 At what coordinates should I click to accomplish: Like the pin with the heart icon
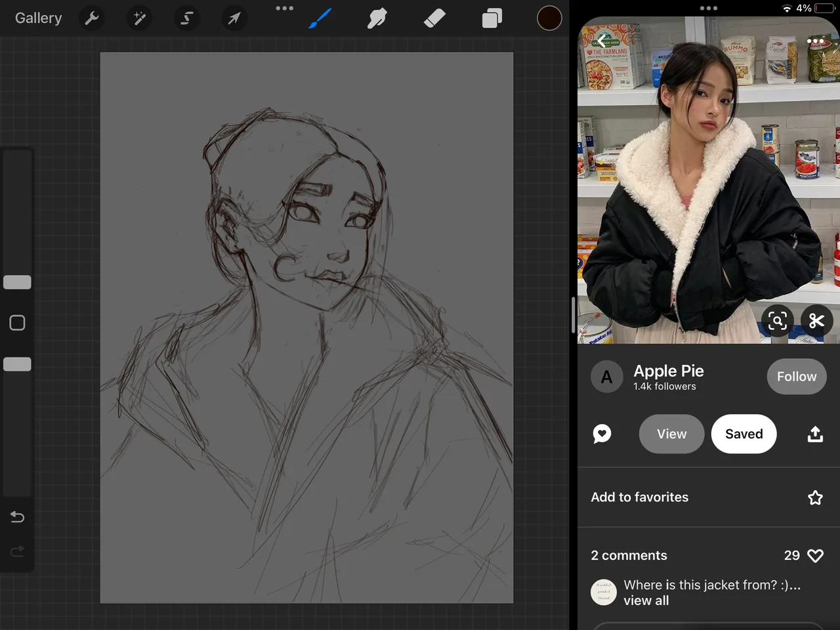815,556
